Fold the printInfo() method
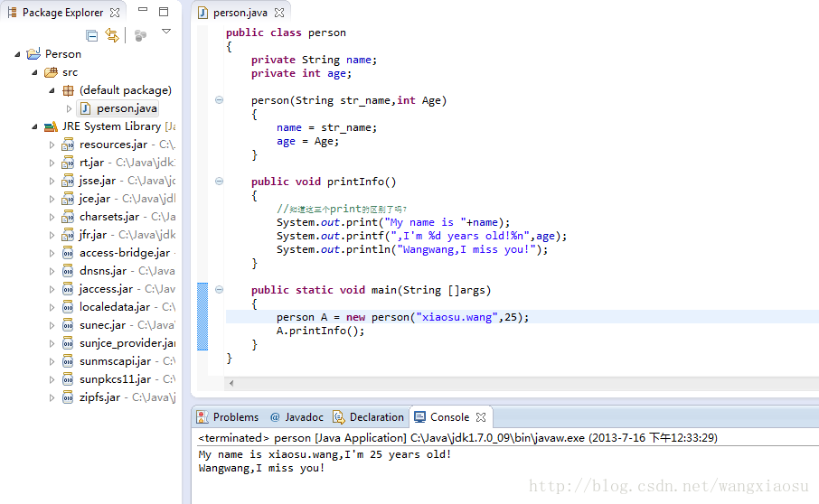This screenshot has width=819, height=504. point(219,182)
